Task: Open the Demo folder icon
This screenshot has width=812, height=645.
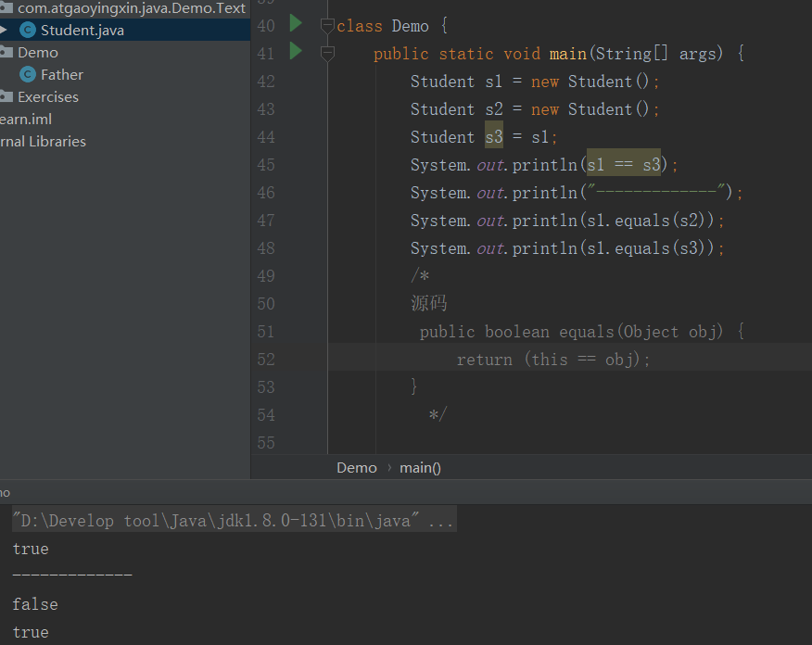Action: click(6, 52)
